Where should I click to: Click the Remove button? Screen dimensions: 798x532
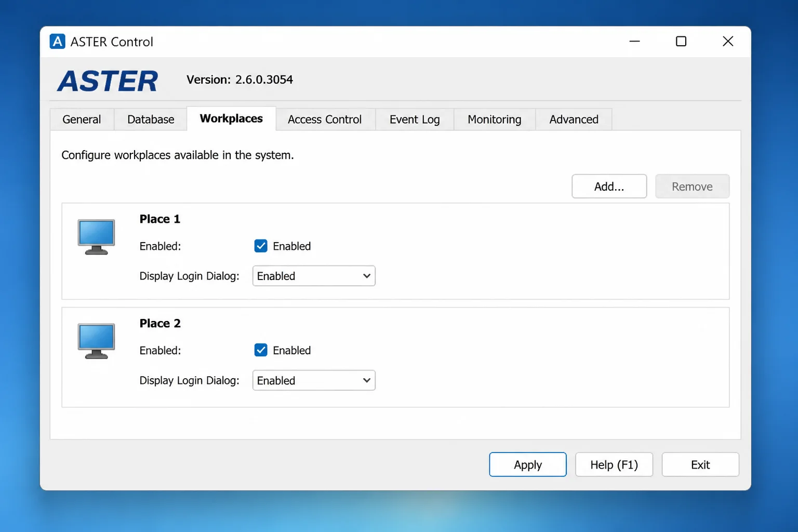coord(692,186)
